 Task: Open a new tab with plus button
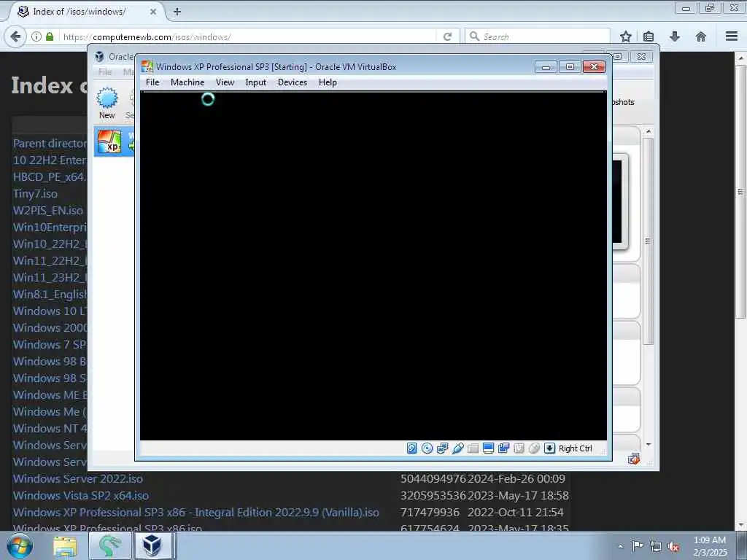pyautogui.click(x=177, y=12)
